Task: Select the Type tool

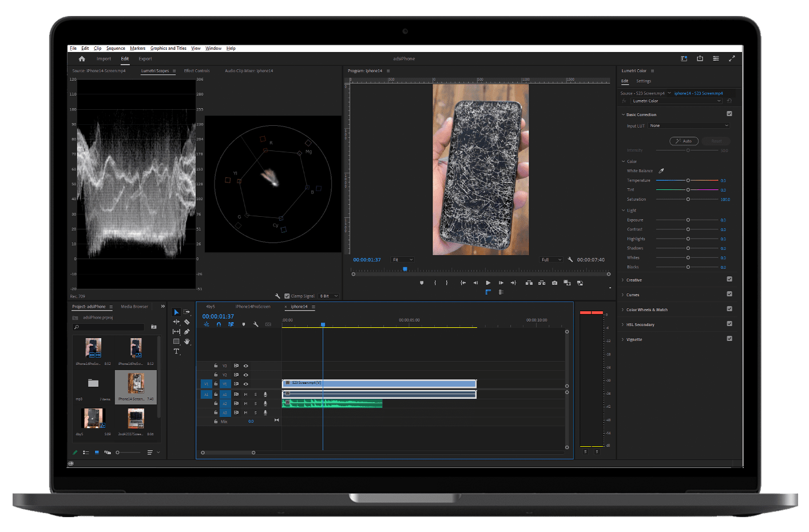Action: tap(176, 351)
